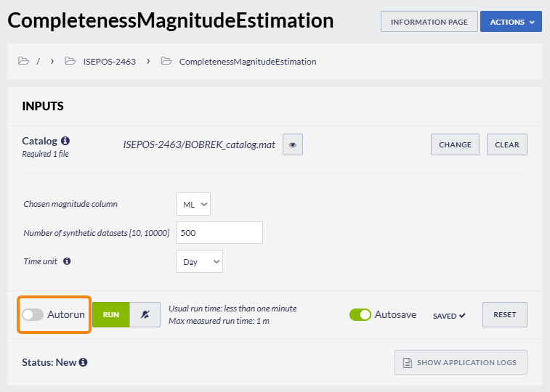Click the folder icon before ISEPOS-2463
The image size is (550, 392).
click(x=70, y=61)
